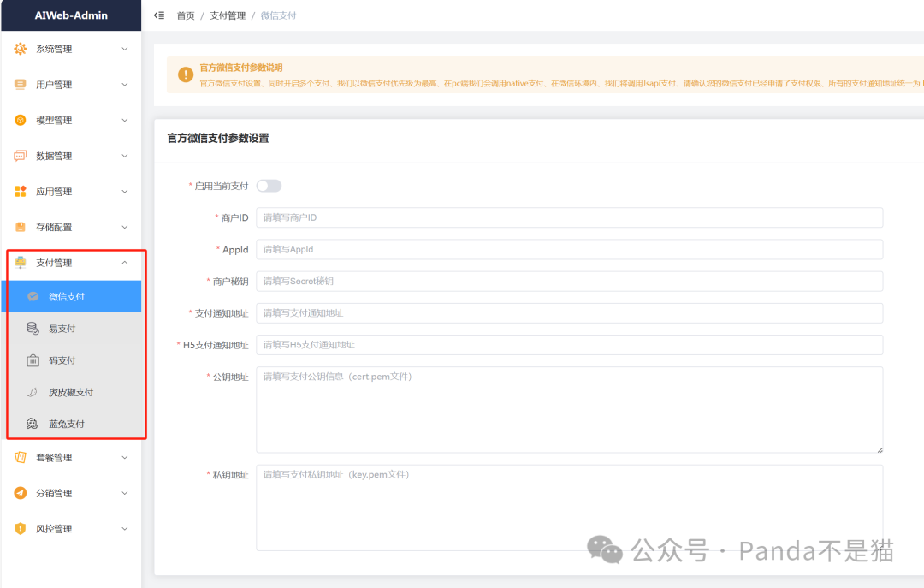
Task: Click the 应用管理 grid icon
Action: (20, 191)
